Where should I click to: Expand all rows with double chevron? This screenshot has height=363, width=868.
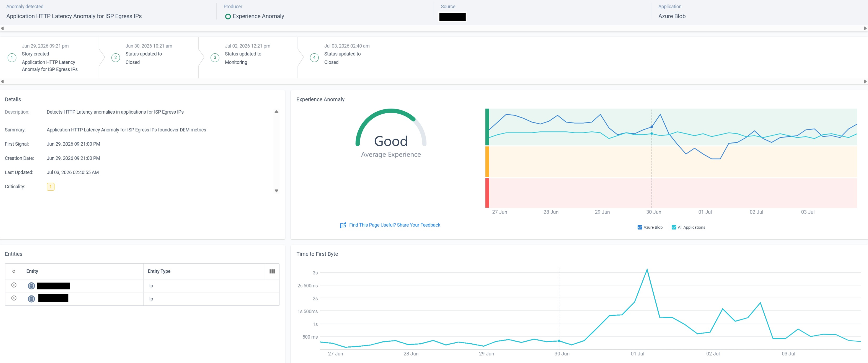point(14,272)
